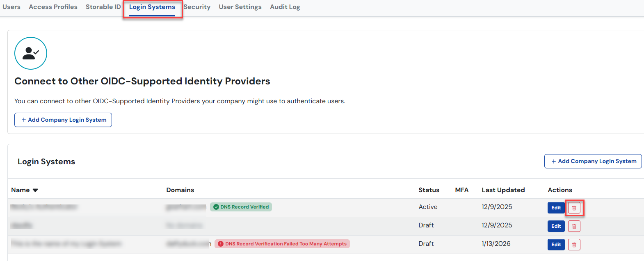Switch to the Access Profiles tab
Screen dimensions: 644x261
53,7
